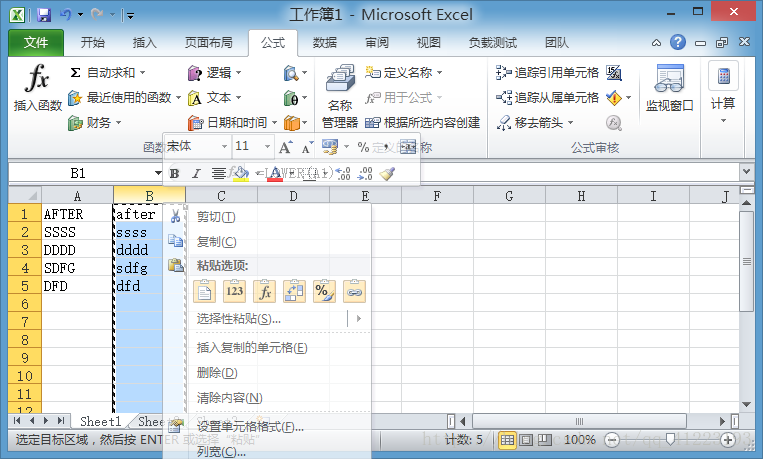
Task: Click Trace Dependents (追踪从属单元格)
Action: click(x=547, y=98)
